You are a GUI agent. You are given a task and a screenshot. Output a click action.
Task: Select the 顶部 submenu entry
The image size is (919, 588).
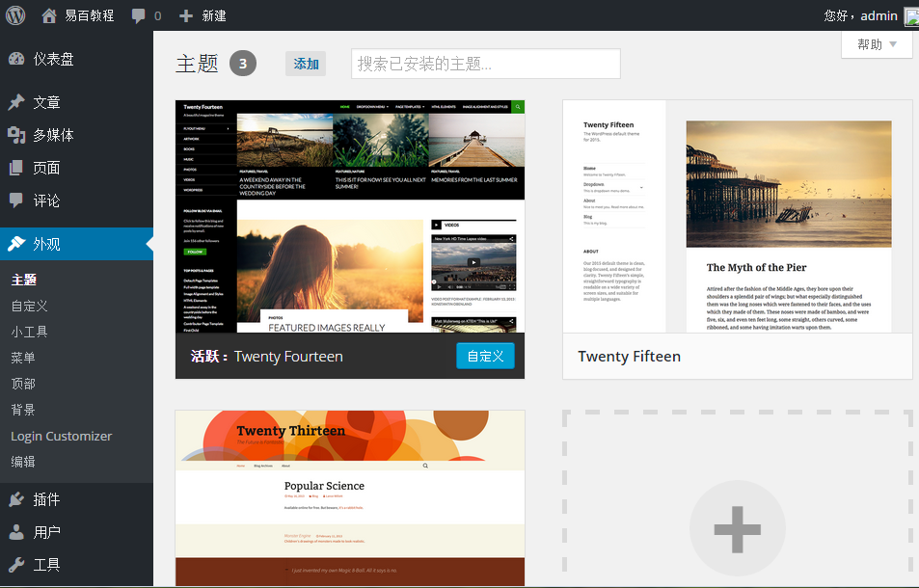23,384
